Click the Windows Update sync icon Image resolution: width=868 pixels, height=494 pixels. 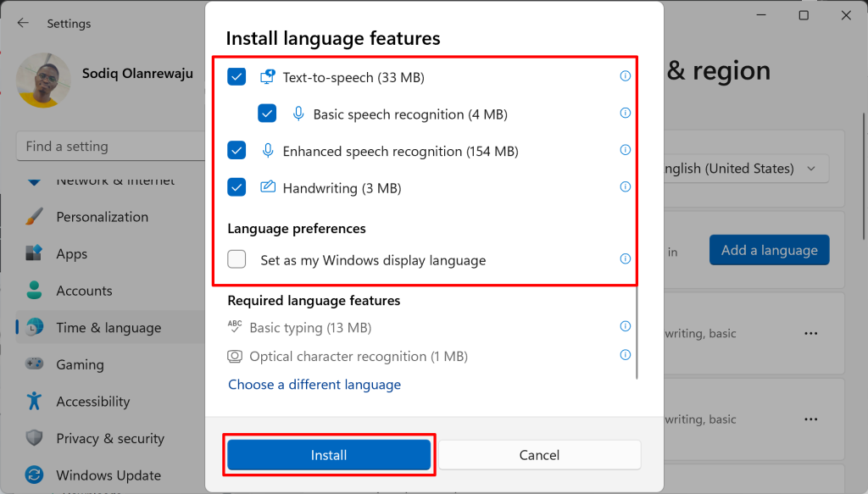point(34,475)
